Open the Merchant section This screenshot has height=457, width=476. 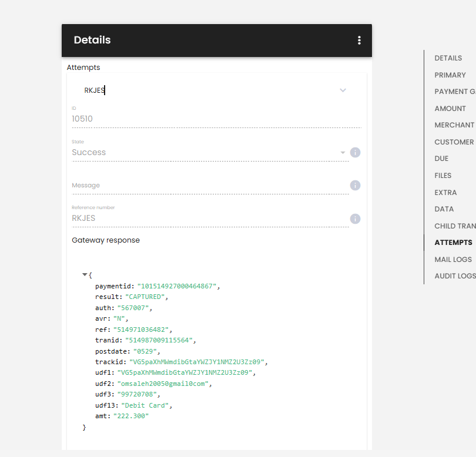click(x=454, y=125)
